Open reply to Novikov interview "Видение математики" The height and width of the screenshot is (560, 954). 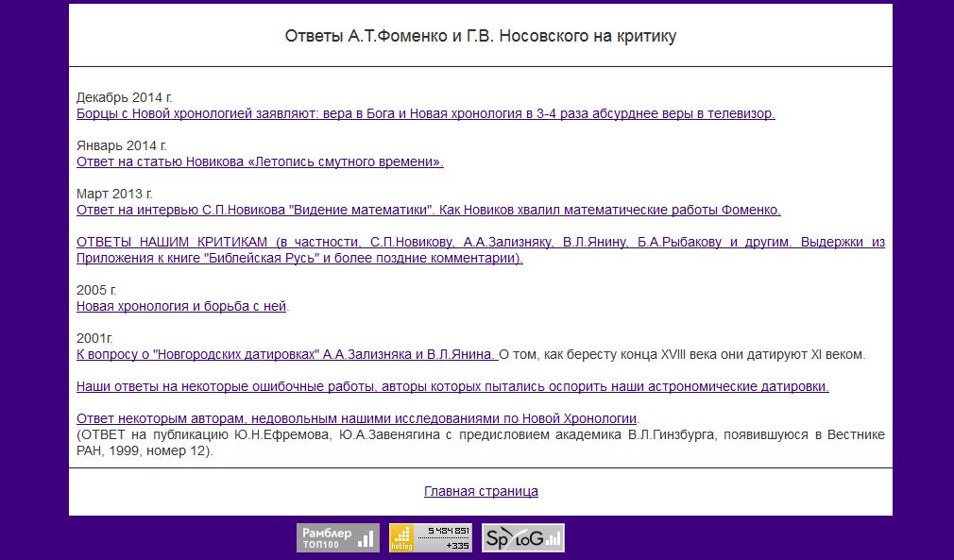click(x=428, y=210)
